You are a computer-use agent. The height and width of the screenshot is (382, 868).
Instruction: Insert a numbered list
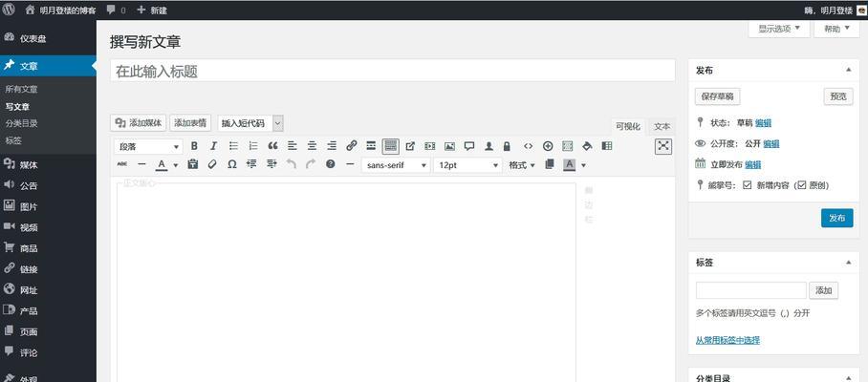(253, 146)
